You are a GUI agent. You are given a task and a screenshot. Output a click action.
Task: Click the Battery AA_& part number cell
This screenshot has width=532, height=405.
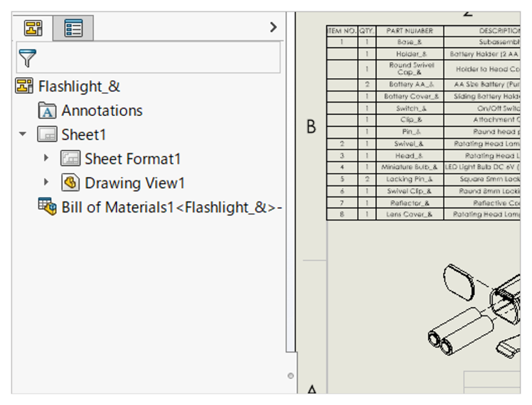tap(409, 84)
